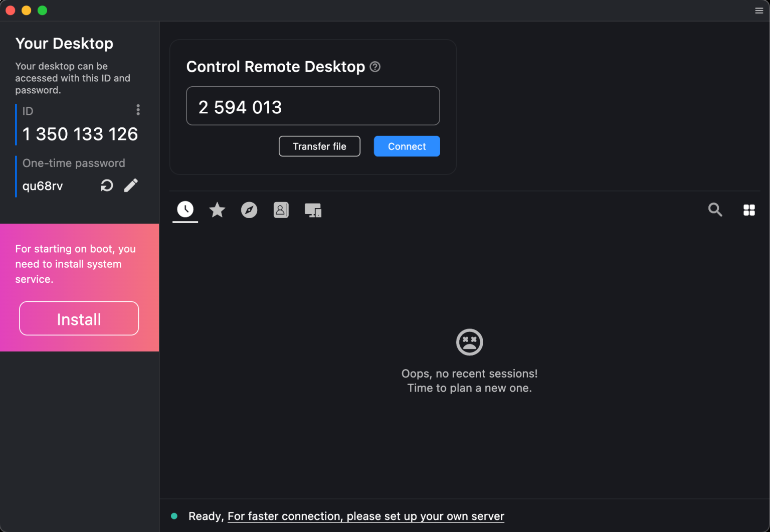This screenshot has width=770, height=532.
Task: Install the system service
Action: click(x=79, y=318)
